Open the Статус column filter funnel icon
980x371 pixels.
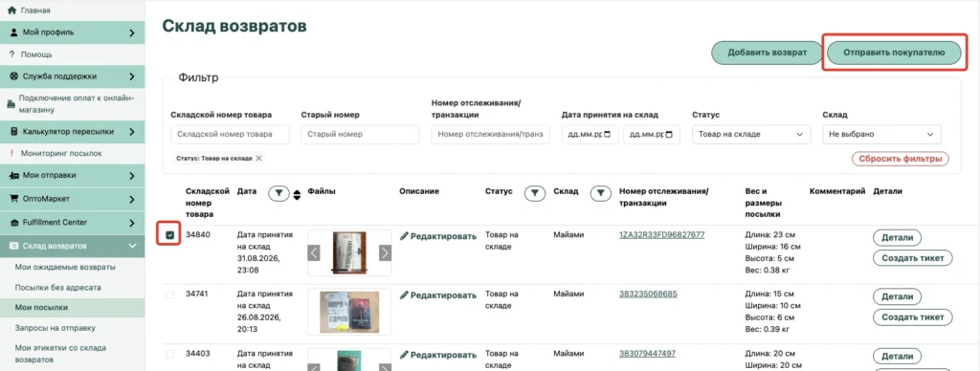tap(534, 194)
